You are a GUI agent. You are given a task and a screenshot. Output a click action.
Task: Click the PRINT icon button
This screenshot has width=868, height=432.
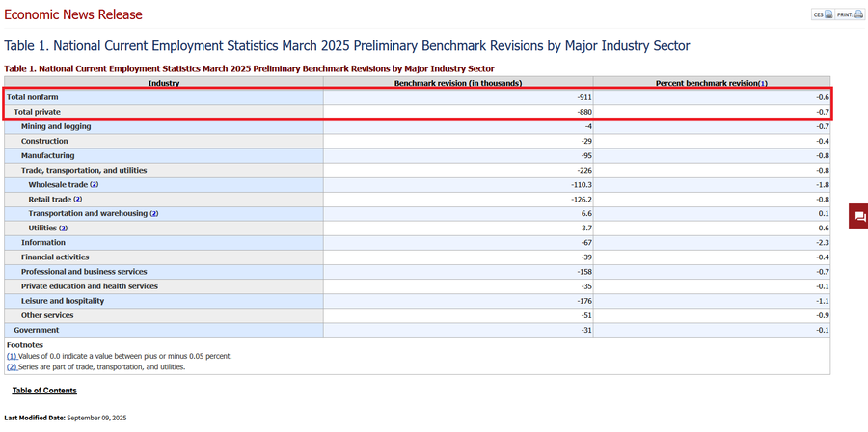click(x=849, y=14)
